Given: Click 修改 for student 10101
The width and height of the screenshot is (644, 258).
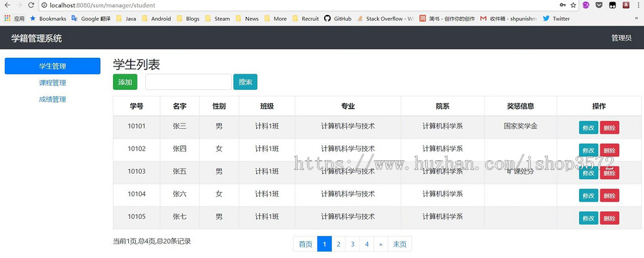Looking at the screenshot, I should click(589, 127).
